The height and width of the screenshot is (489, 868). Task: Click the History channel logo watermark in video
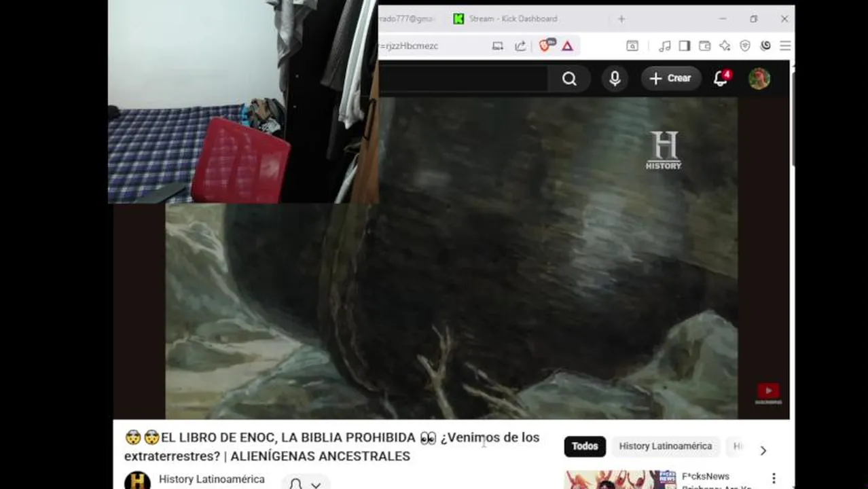[664, 150]
